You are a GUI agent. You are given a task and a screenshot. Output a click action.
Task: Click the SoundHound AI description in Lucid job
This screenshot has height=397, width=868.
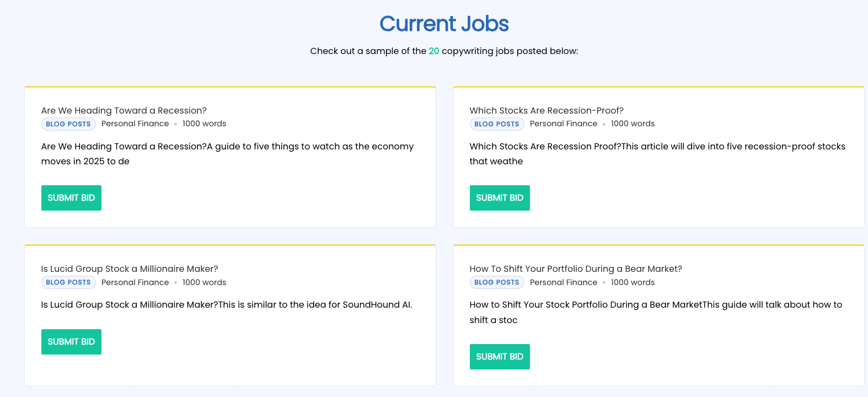(226, 304)
